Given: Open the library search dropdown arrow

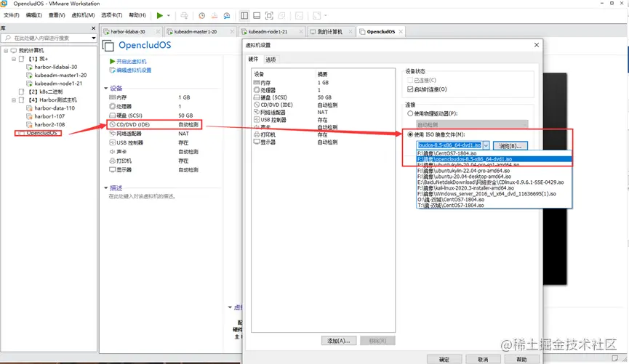Looking at the screenshot, I should [x=94, y=38].
